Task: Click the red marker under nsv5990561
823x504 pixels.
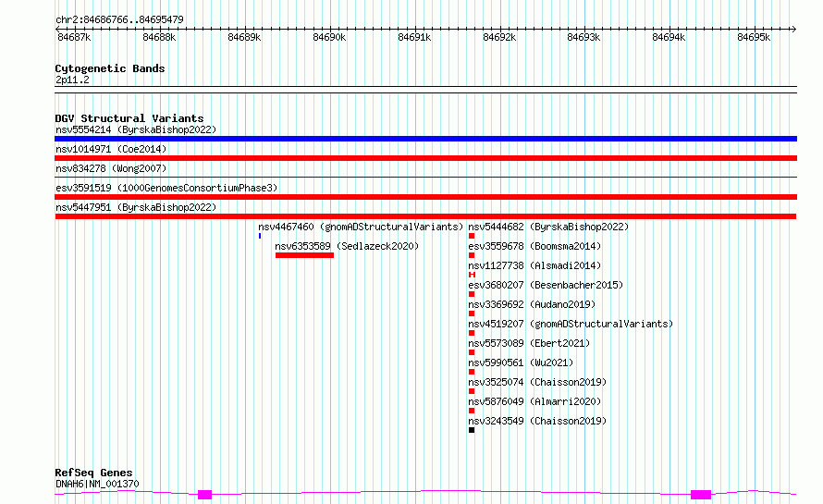Action: click(472, 372)
